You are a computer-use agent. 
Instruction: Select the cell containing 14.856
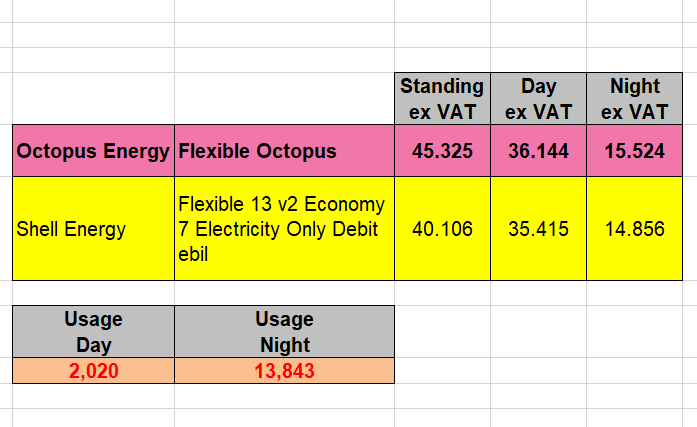point(634,229)
